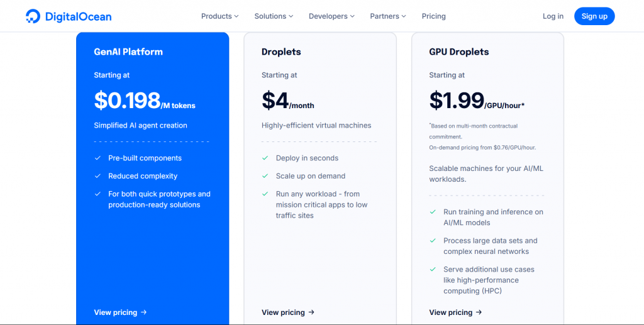Click checkmark icon beside Deploy in seconds
644x325 pixels.
click(265, 158)
